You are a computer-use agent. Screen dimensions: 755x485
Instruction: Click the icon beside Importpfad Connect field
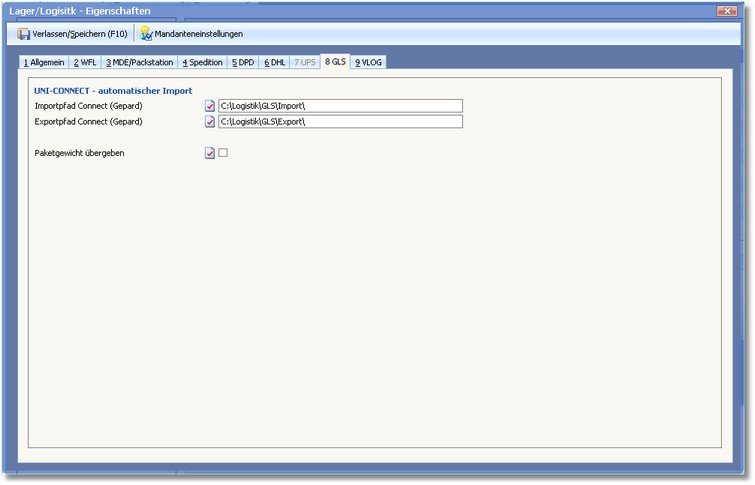210,106
